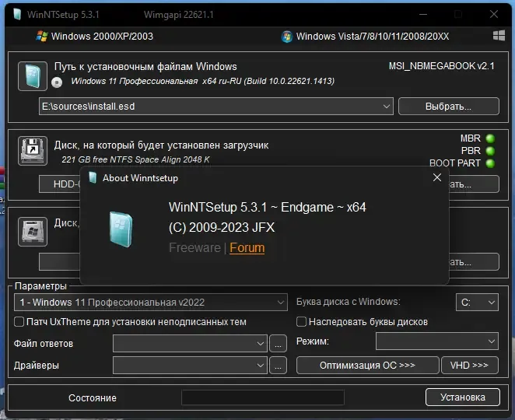Image resolution: width=515 pixels, height=420 pixels.
Task: Open the Режим dropdown
Action: 437,341
